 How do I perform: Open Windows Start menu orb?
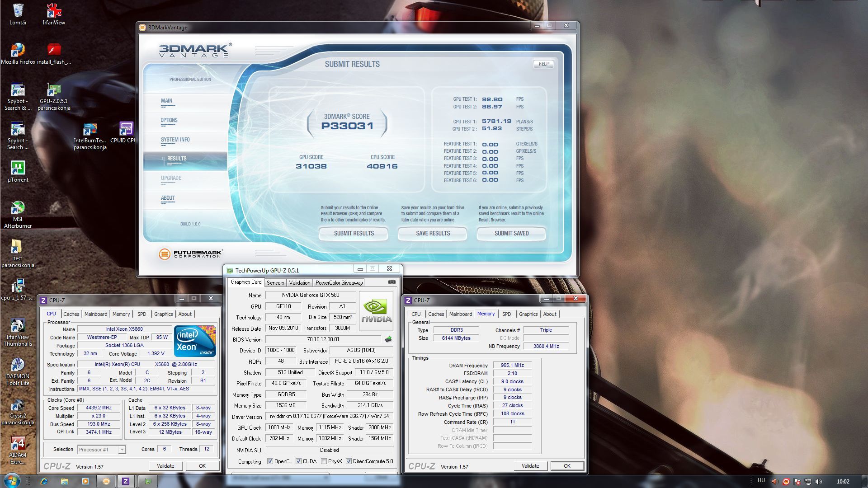(x=12, y=481)
